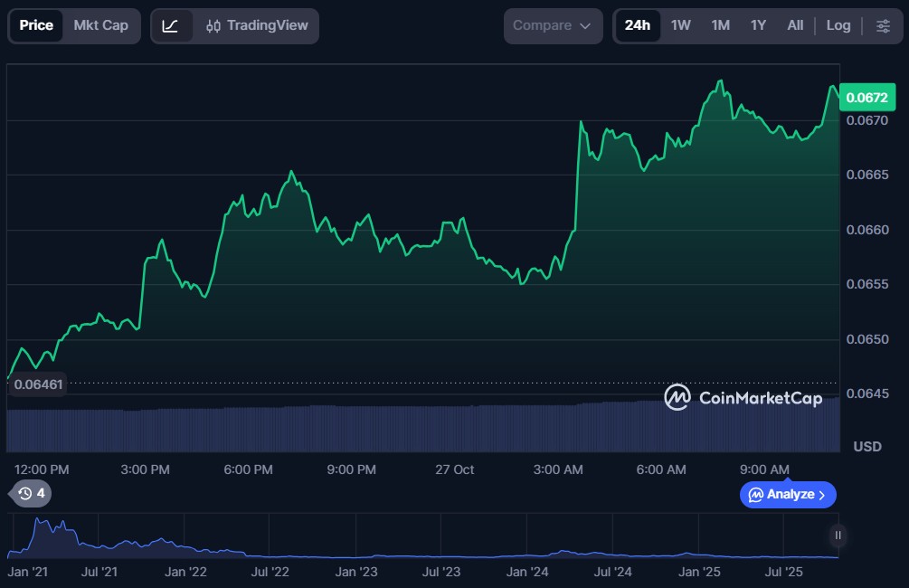Screen dimensions: 909x588
Task: Expand the Compare dropdown
Action: 553,25
